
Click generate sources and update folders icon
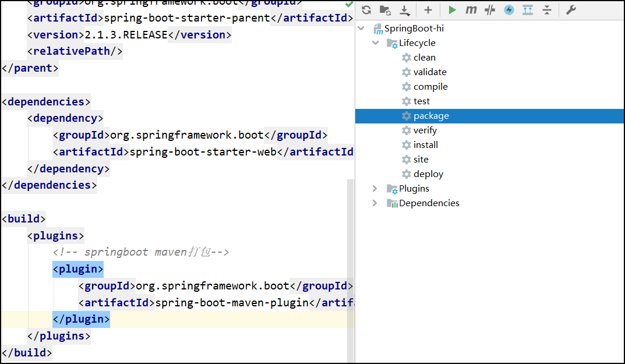pyautogui.click(x=385, y=10)
